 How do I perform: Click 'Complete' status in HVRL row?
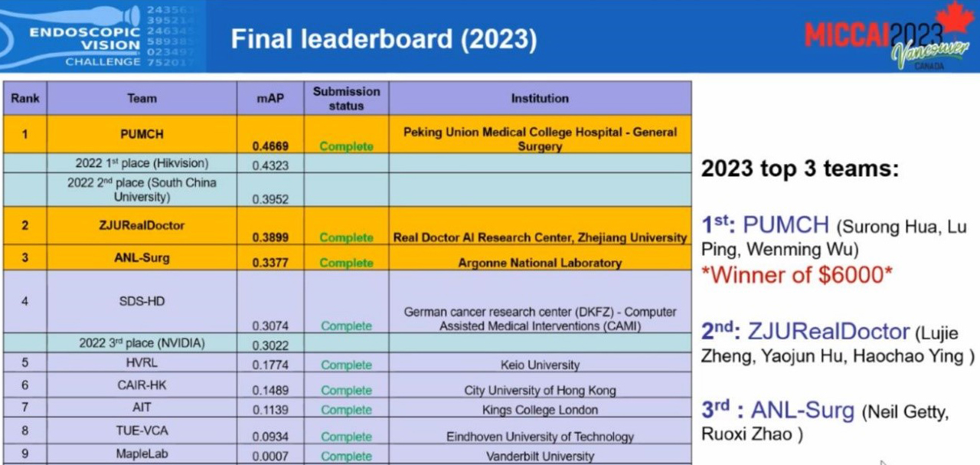pyautogui.click(x=346, y=365)
